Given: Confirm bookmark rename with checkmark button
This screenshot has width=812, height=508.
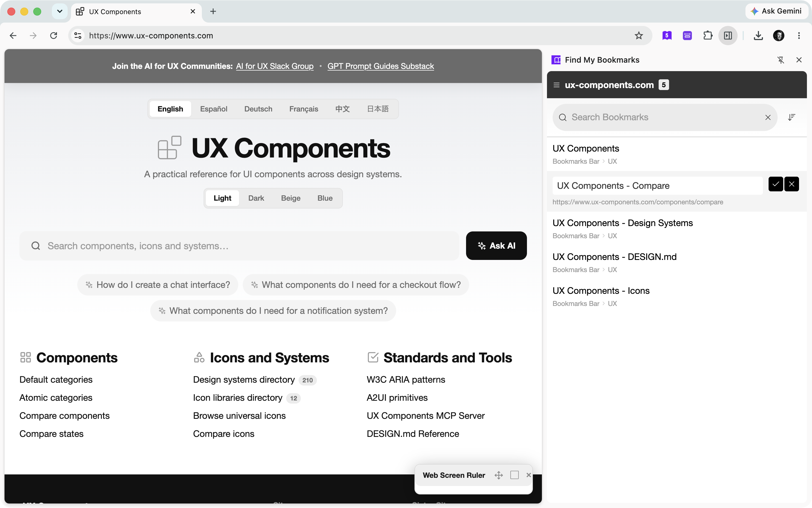Looking at the screenshot, I should tap(776, 184).
